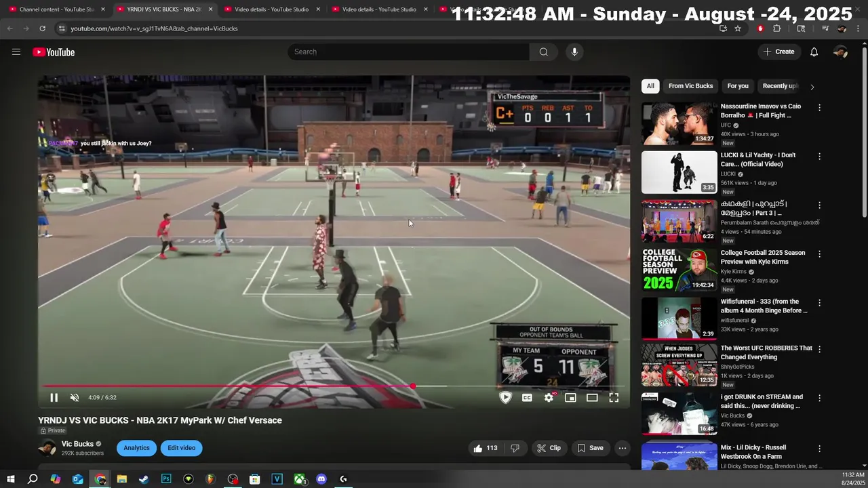The image size is (868, 488).
Task: Select the All filter chip
Action: pyautogui.click(x=650, y=86)
